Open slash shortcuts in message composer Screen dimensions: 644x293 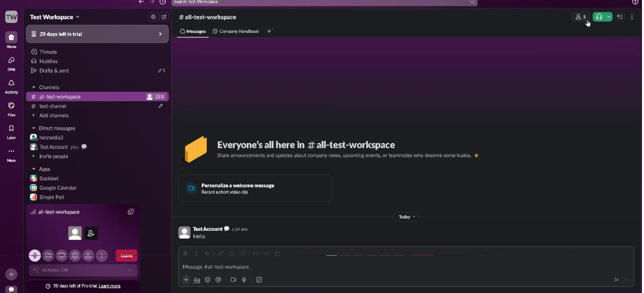(x=259, y=280)
